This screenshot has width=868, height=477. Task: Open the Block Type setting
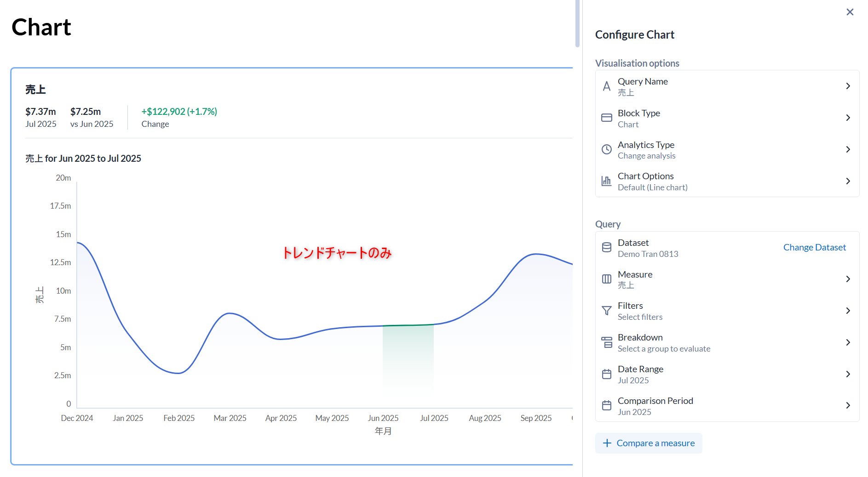(x=727, y=118)
